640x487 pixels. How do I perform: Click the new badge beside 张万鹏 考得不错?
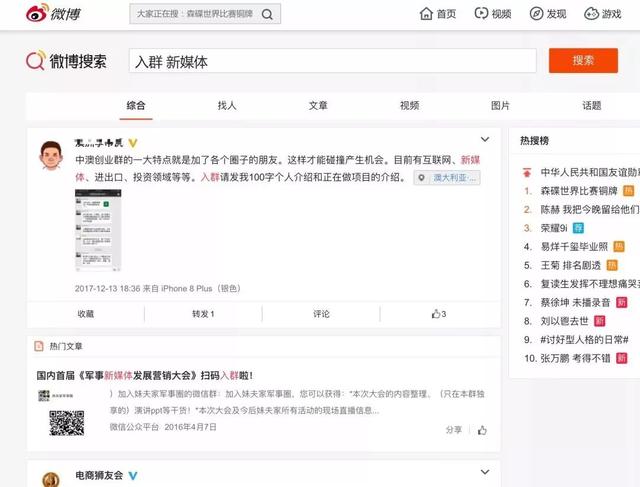coord(621,358)
